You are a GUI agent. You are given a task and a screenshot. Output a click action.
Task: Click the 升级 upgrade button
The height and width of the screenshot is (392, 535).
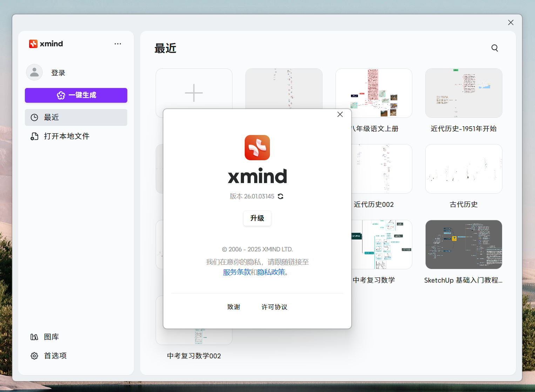coord(257,218)
